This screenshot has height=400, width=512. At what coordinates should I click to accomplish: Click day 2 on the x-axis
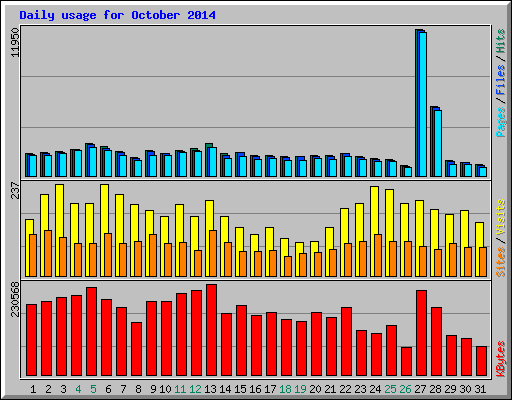click(x=48, y=389)
